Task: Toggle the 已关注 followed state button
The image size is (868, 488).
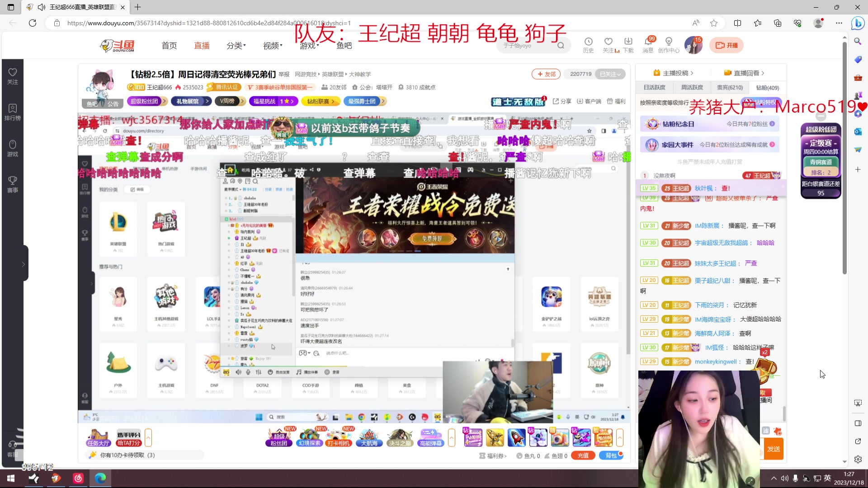Action: pos(610,74)
